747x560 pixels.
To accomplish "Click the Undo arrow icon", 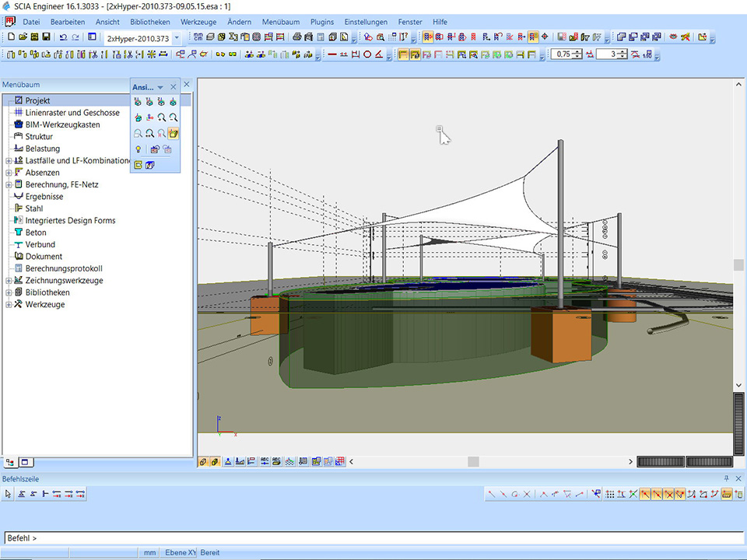I will tap(63, 37).
